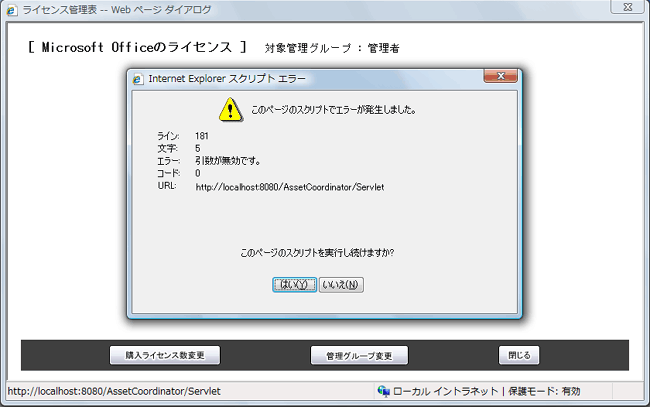Screen dimensions: 650x407
Task: Click the question このページのスクリプトを実行し続けますか?
Action: (317, 252)
